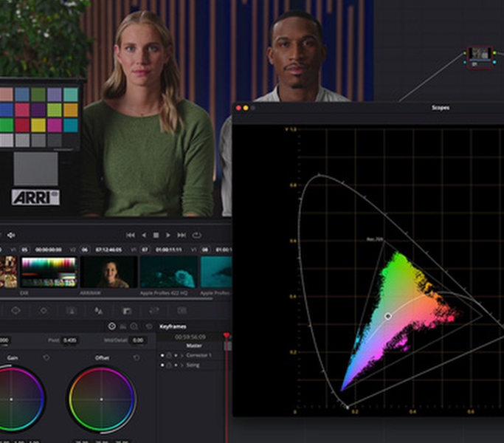Screen dimensions: 504x443
Task: Skip to the next clip
Action: click(181, 235)
